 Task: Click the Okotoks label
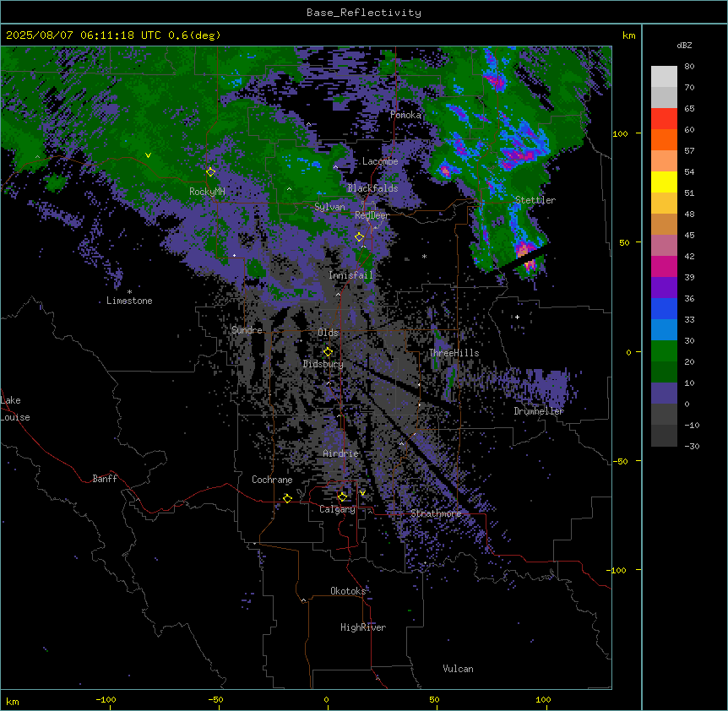click(x=348, y=591)
